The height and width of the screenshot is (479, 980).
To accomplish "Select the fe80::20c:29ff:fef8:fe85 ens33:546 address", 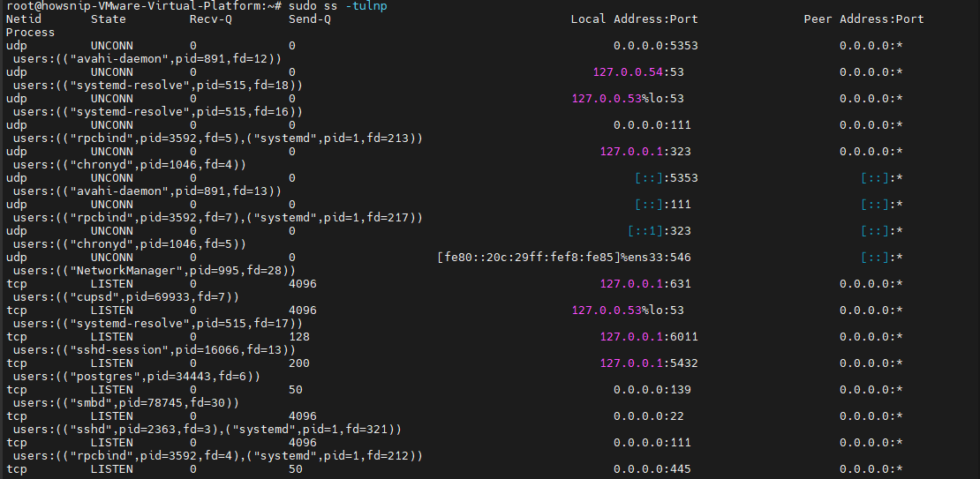I will (564, 258).
